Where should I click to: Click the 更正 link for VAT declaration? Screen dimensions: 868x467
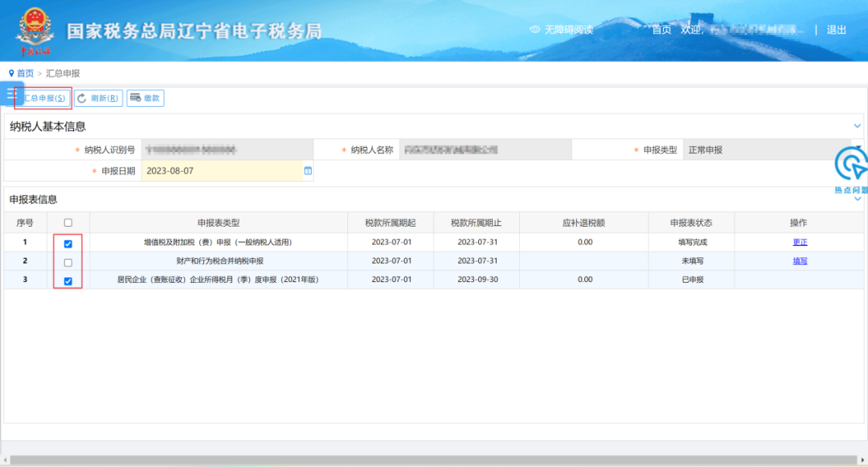[800, 242]
